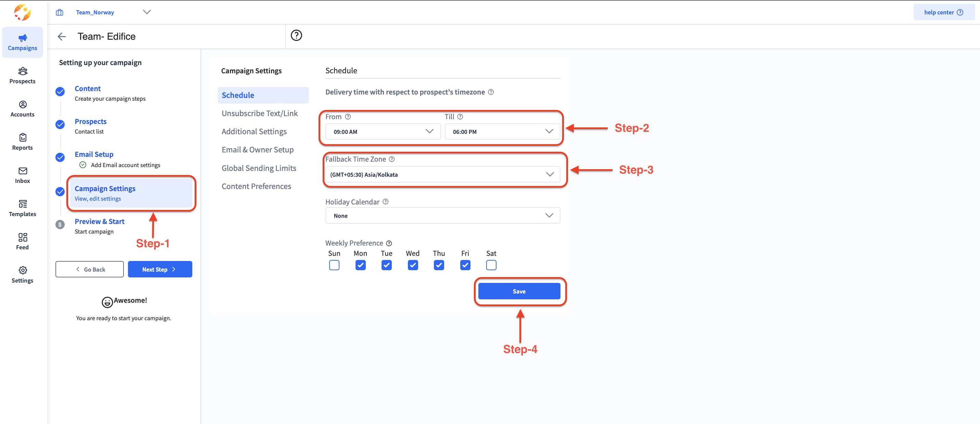Enable the Sunday checkbox
Screen dimensions: 980x424
tap(334, 265)
